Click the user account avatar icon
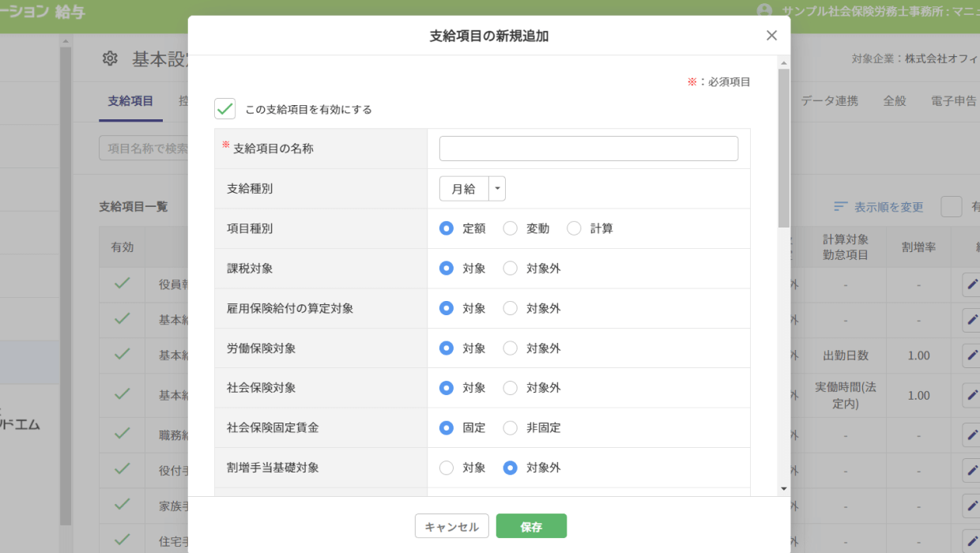The height and width of the screenshot is (553, 980). tap(763, 10)
